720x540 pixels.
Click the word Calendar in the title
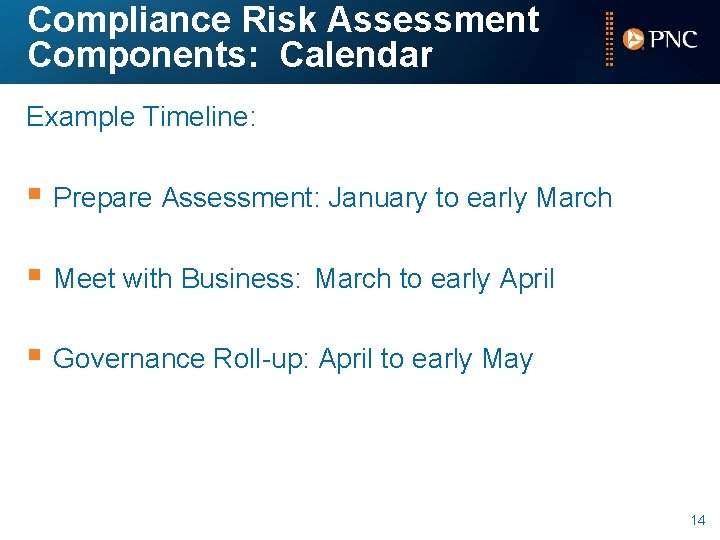point(356,54)
